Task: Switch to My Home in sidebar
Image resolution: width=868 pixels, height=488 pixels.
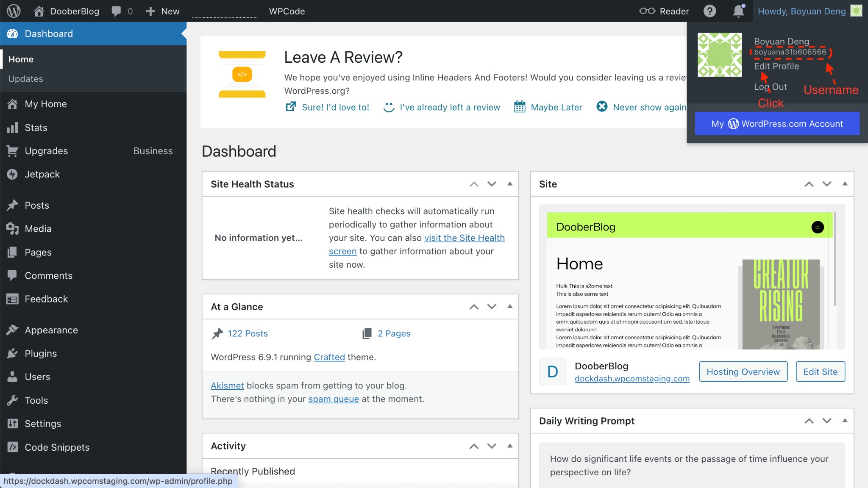Action: [45, 104]
